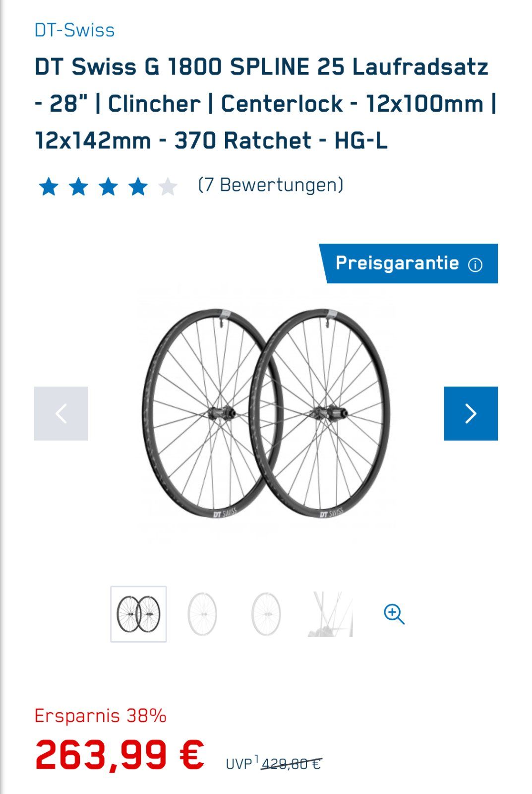The width and height of the screenshot is (532, 794).
Task: Open the Preisgarantie info icon
Action: pos(475,265)
